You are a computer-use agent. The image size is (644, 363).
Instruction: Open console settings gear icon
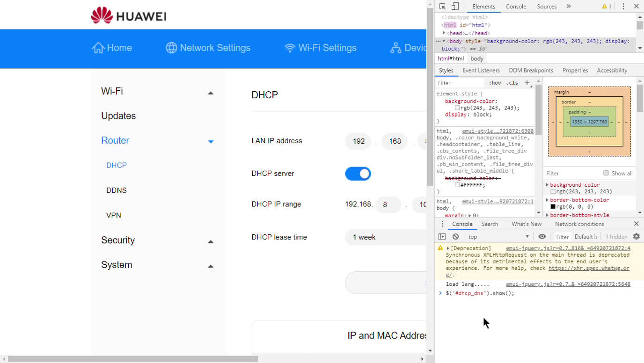point(636,237)
